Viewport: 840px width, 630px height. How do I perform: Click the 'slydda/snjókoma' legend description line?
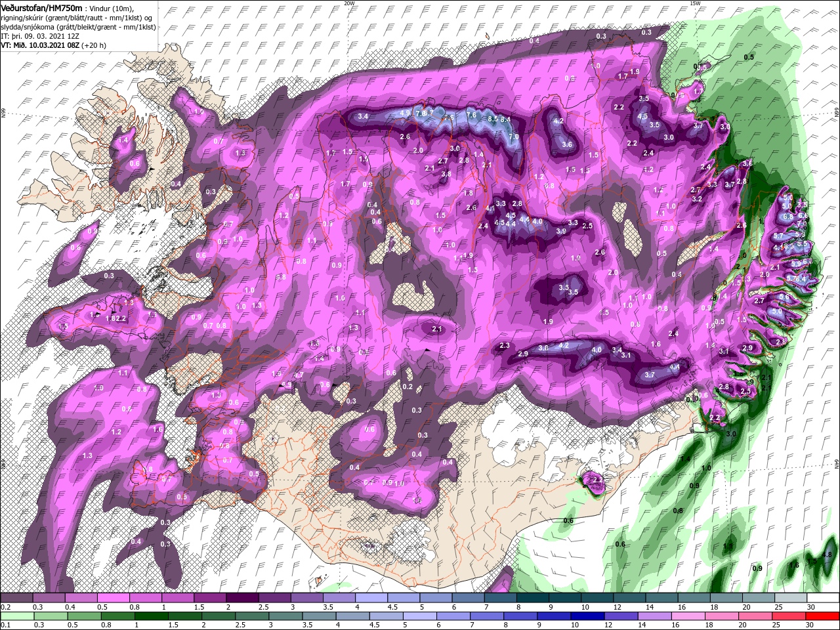pos(78,27)
